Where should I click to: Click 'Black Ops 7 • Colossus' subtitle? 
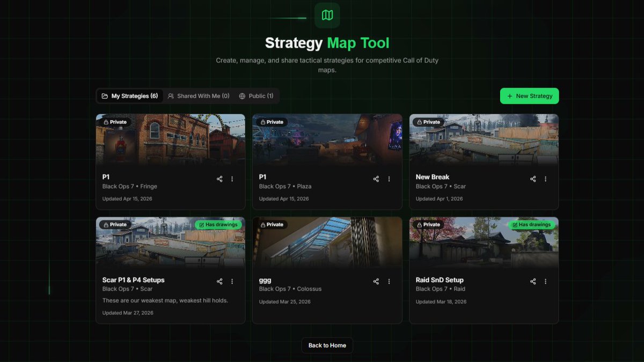click(x=290, y=289)
